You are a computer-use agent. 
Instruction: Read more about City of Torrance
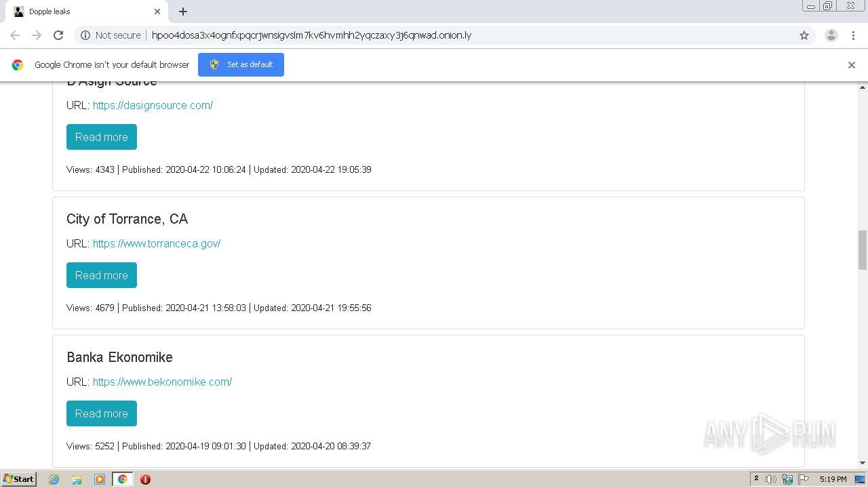102,275
